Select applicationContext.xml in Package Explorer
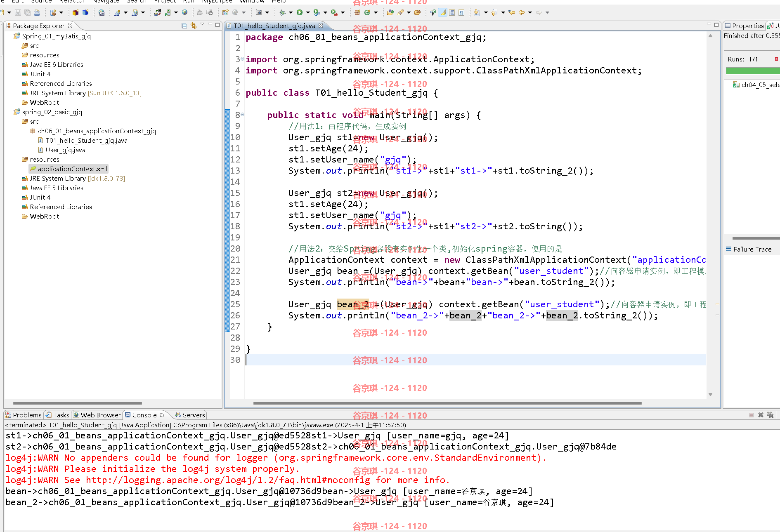Screen dimensions: 780x532 tap(69, 169)
